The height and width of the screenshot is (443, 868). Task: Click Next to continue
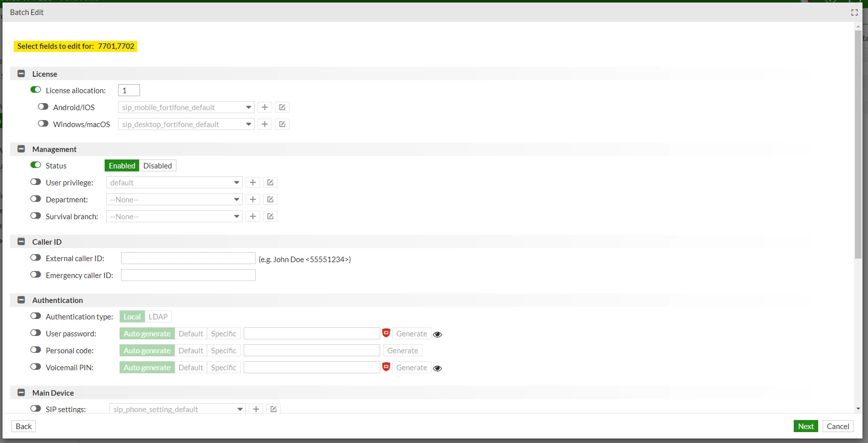click(x=806, y=426)
